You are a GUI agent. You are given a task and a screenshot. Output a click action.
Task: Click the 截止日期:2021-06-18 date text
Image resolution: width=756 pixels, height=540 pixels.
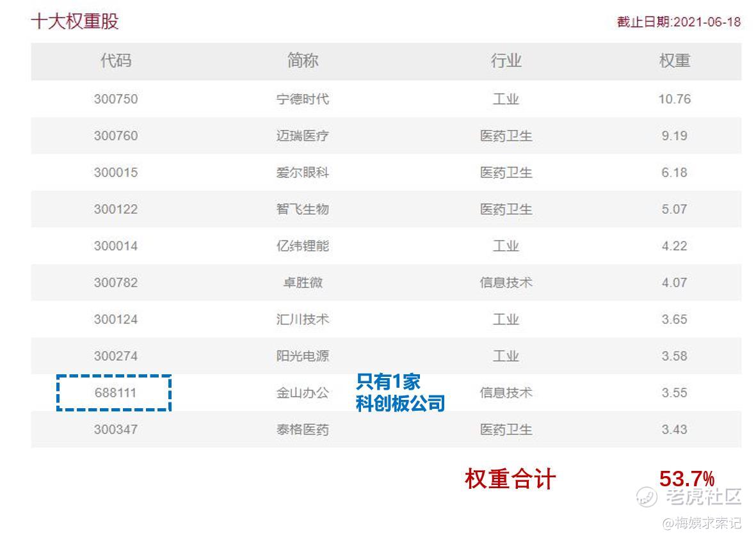coord(679,22)
